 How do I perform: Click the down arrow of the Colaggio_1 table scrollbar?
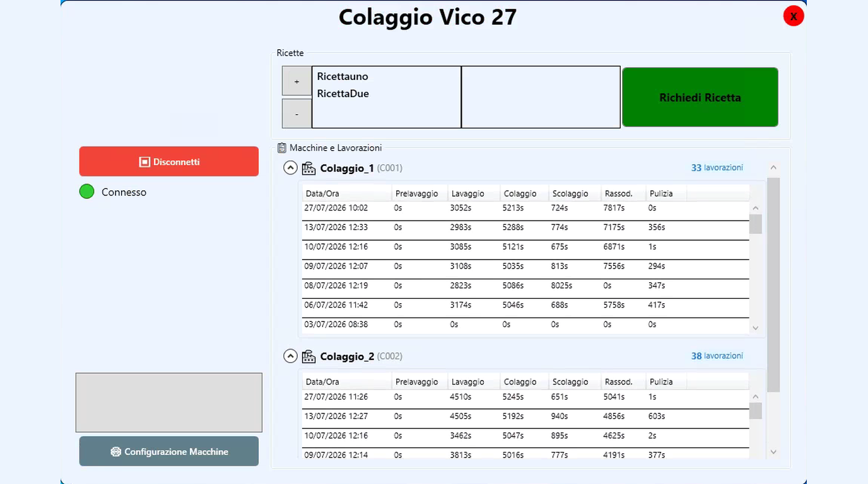pyautogui.click(x=756, y=328)
